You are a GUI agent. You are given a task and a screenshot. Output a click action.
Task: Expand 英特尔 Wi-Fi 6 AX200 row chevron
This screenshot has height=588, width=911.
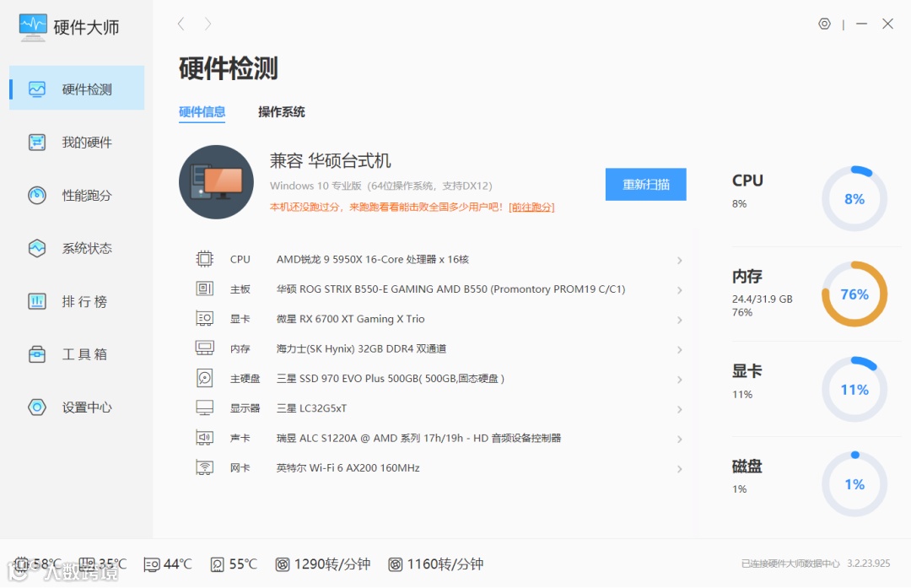point(679,469)
